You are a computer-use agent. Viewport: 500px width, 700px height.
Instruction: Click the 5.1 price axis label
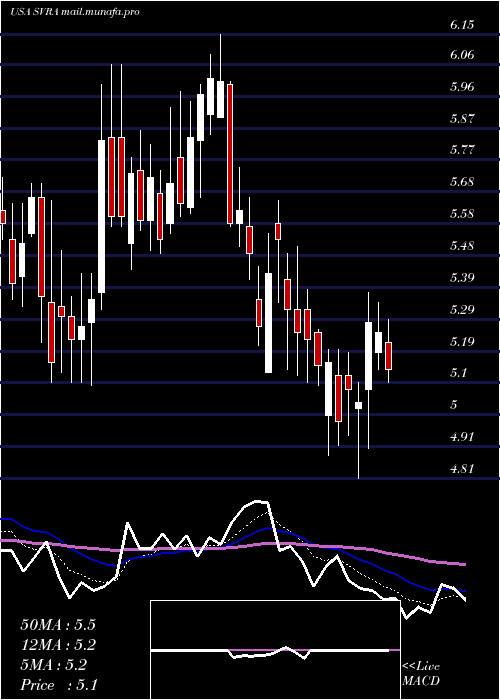tap(458, 372)
